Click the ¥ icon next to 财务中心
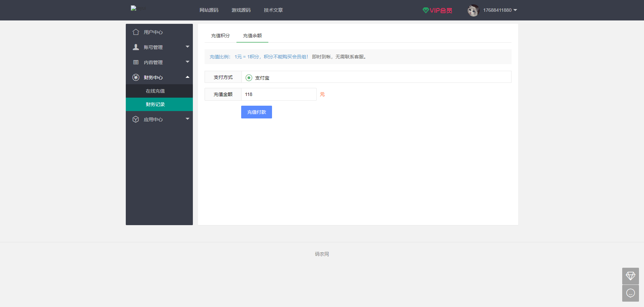Viewport: 644px width, 307px height. tap(136, 77)
